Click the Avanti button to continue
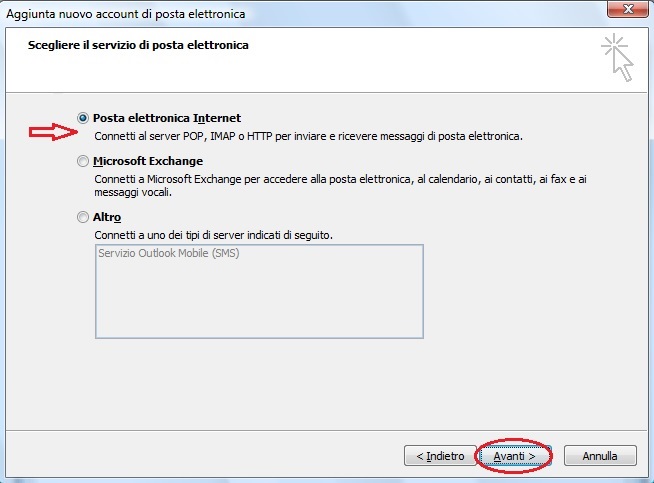This screenshot has width=654, height=483. [514, 456]
